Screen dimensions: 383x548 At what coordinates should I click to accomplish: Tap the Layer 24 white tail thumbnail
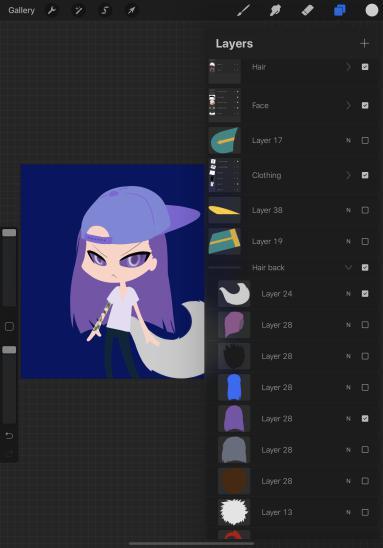(x=234, y=294)
